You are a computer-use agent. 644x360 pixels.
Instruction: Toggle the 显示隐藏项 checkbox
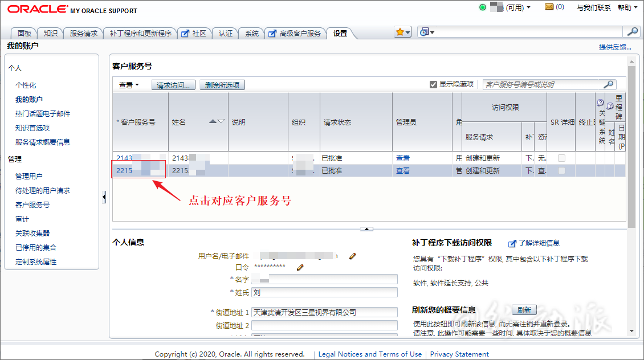tap(433, 84)
